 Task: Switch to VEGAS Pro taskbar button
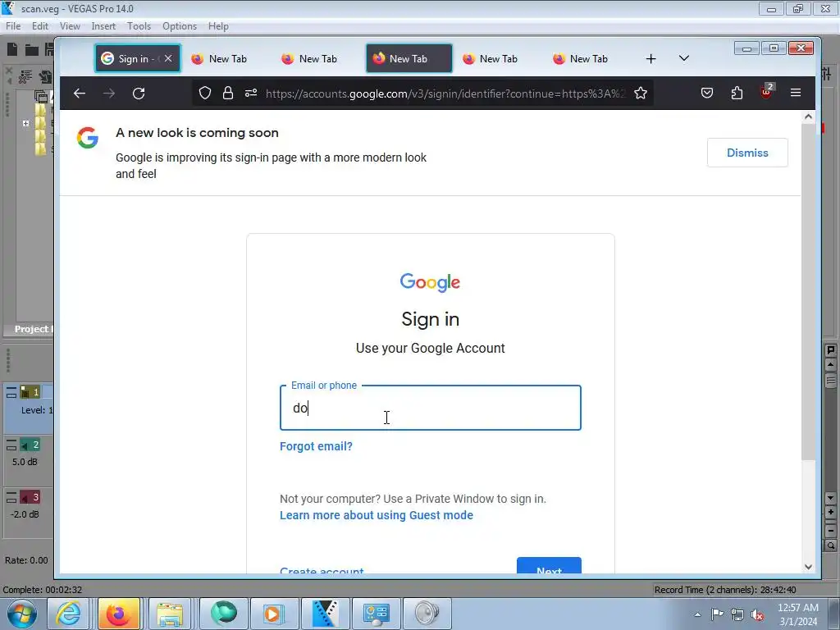[325, 614]
